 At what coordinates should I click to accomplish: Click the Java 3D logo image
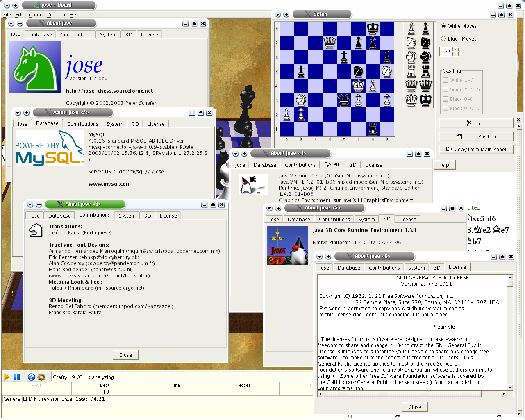pyautogui.click(x=288, y=245)
